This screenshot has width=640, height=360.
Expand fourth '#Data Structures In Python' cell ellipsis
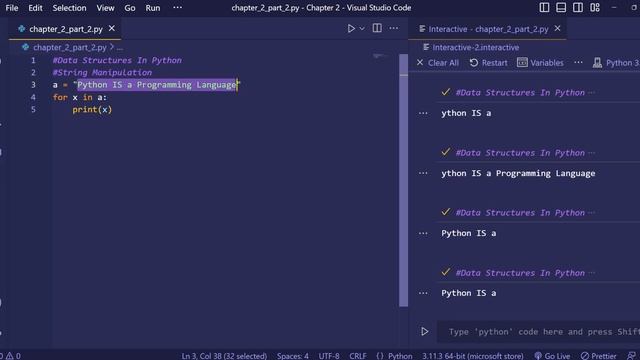tap(592, 273)
